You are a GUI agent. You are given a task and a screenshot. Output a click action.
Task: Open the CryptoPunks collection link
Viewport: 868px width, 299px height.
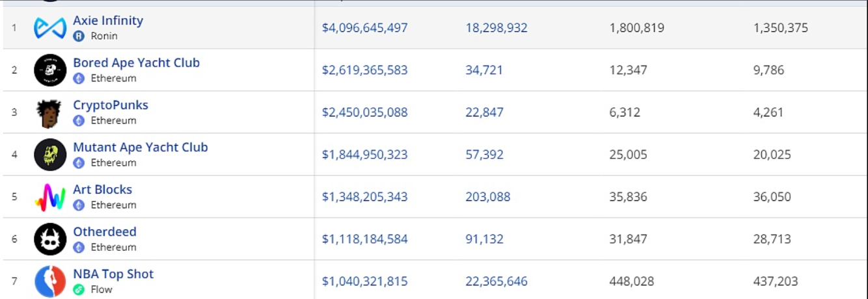[111, 105]
